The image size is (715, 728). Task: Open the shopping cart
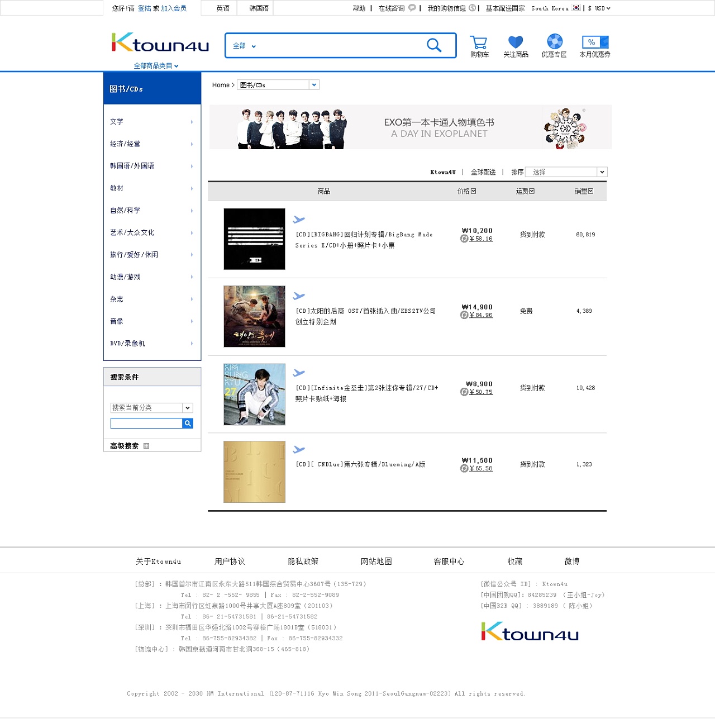(x=479, y=42)
